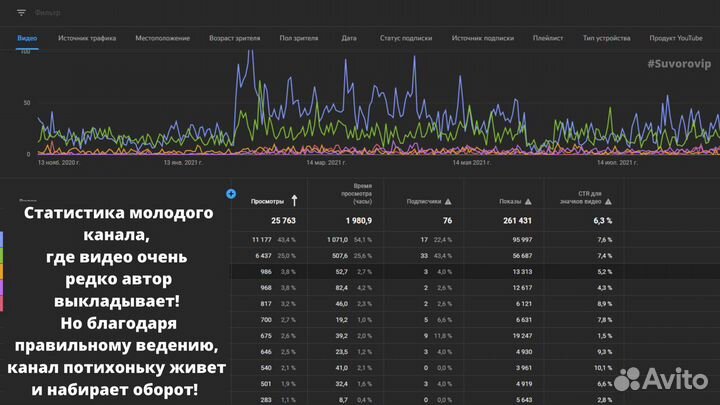Click CTR cell 1,5 %

coord(605,336)
